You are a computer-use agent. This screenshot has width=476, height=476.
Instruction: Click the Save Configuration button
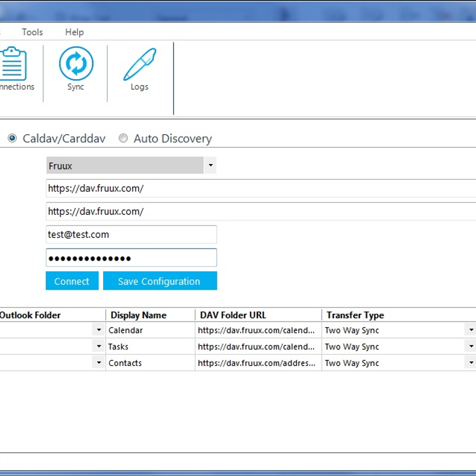[159, 281]
